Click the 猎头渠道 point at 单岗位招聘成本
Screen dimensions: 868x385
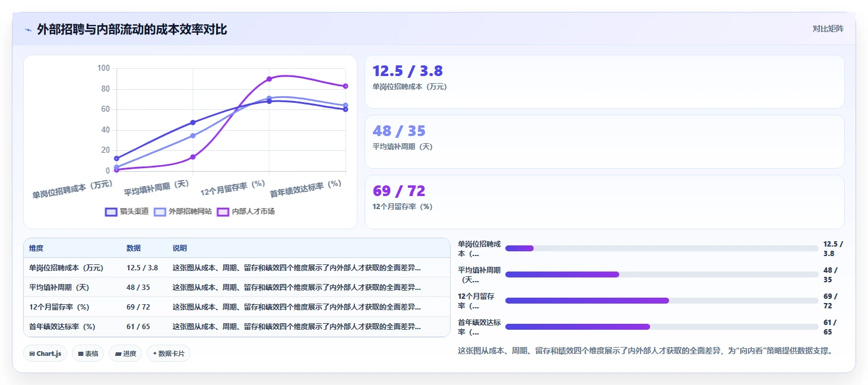[x=116, y=158]
